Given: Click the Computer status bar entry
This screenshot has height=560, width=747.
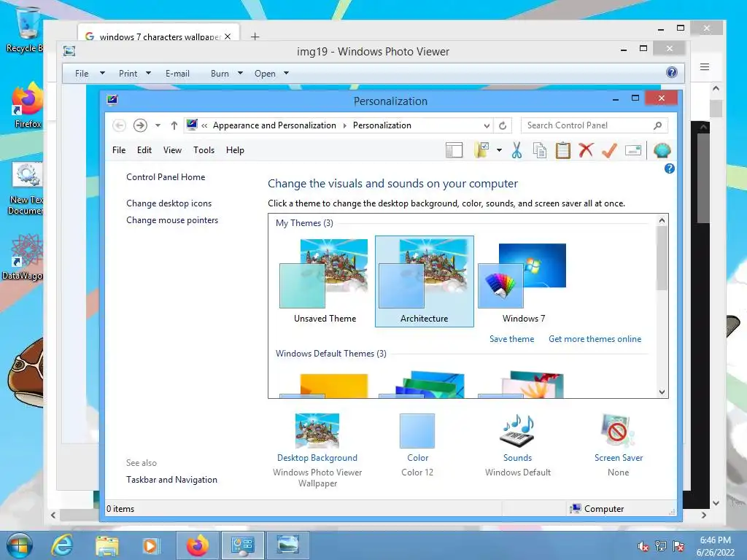Looking at the screenshot, I should point(597,508).
